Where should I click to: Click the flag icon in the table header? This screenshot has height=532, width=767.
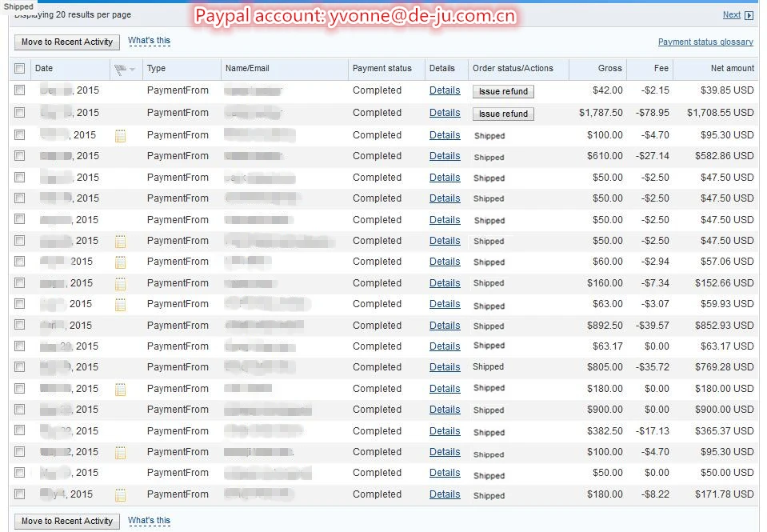tap(120, 70)
